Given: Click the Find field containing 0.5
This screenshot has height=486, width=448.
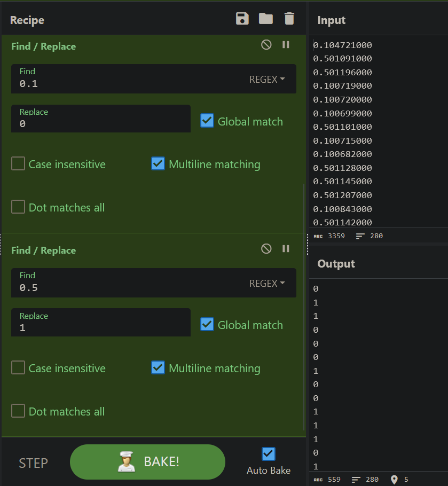Looking at the screenshot, I should 154,283.
